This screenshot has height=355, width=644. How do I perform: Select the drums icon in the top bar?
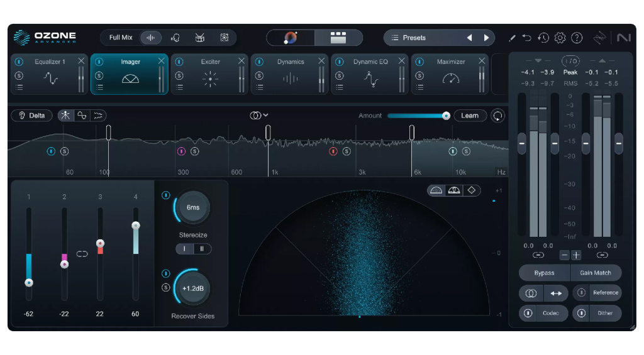(199, 38)
